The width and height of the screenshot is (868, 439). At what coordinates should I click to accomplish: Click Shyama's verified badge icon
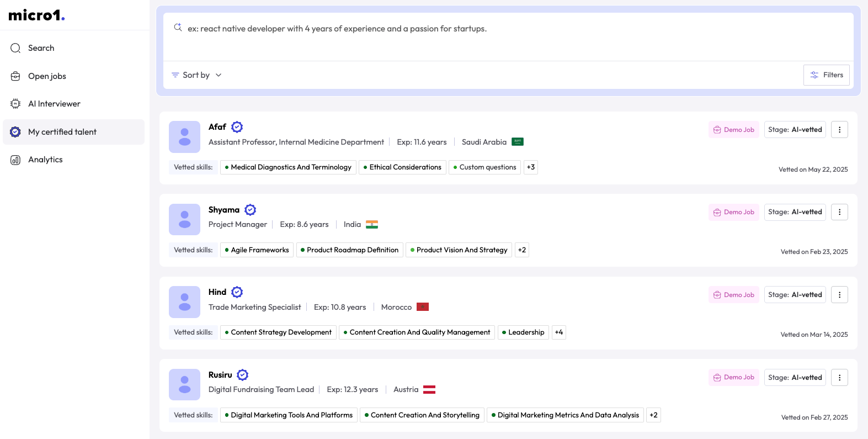[x=251, y=210]
